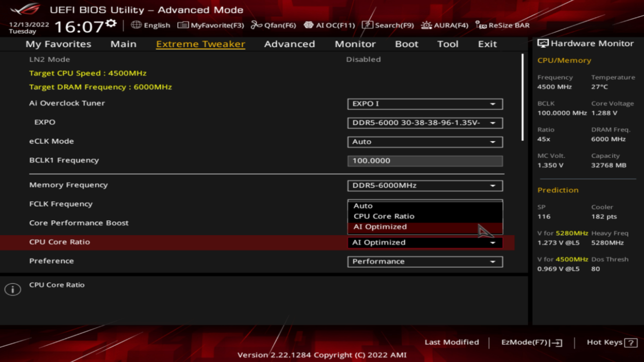The image size is (644, 362).
Task: Toggle the ReSize BAR option
Action: 502,25
